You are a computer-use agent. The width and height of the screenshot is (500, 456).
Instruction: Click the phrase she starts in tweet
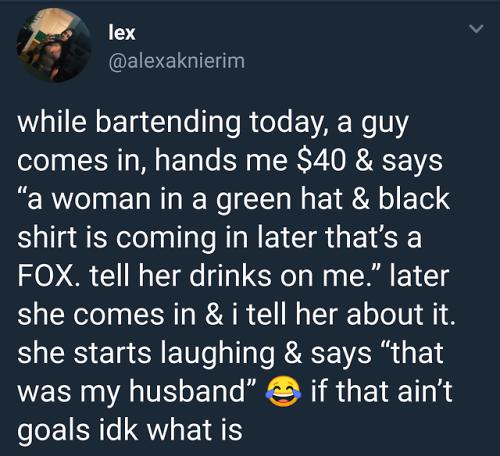click(x=84, y=353)
